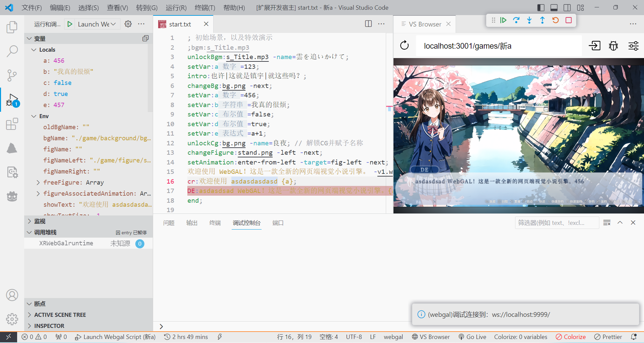The width and height of the screenshot is (644, 343).
Task: Toggle primary side bar layout icon
Action: (541, 7)
